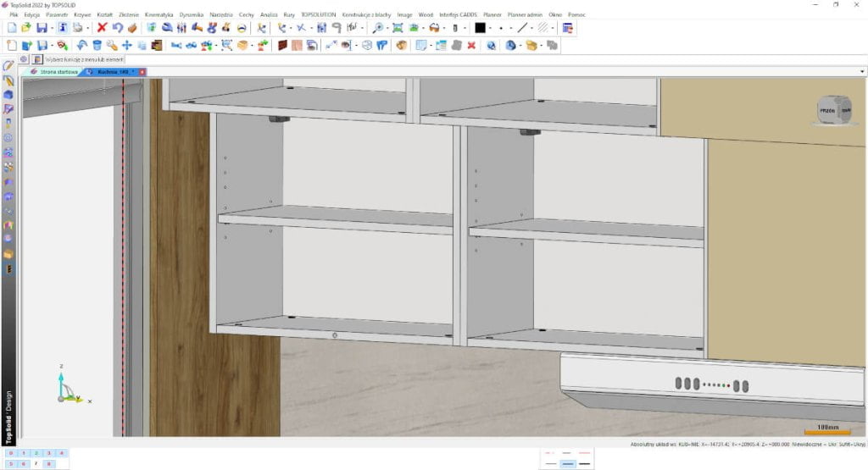Toggle layer 4 in the layer selector
This screenshot has width=868, height=470.
pyautogui.click(x=61, y=453)
